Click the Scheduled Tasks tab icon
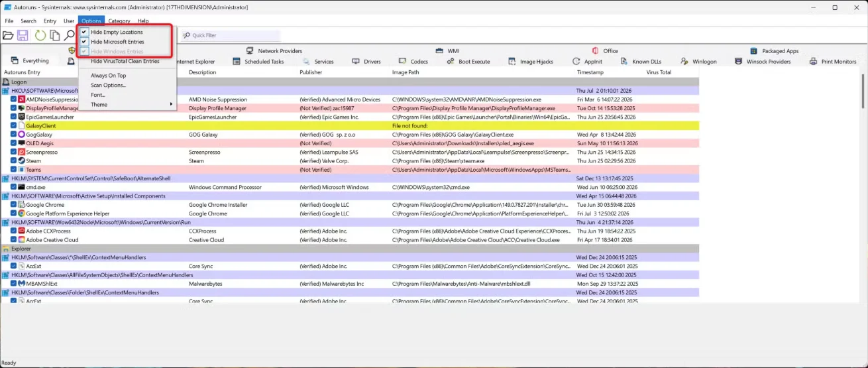This screenshot has width=868, height=368. pos(237,61)
